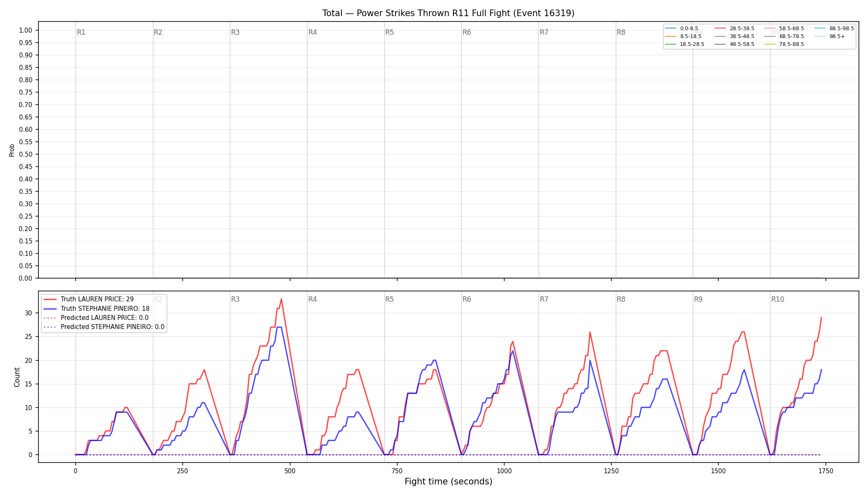Click the R6 round label in Count chart
This screenshot has height=496, width=868.
467,299
